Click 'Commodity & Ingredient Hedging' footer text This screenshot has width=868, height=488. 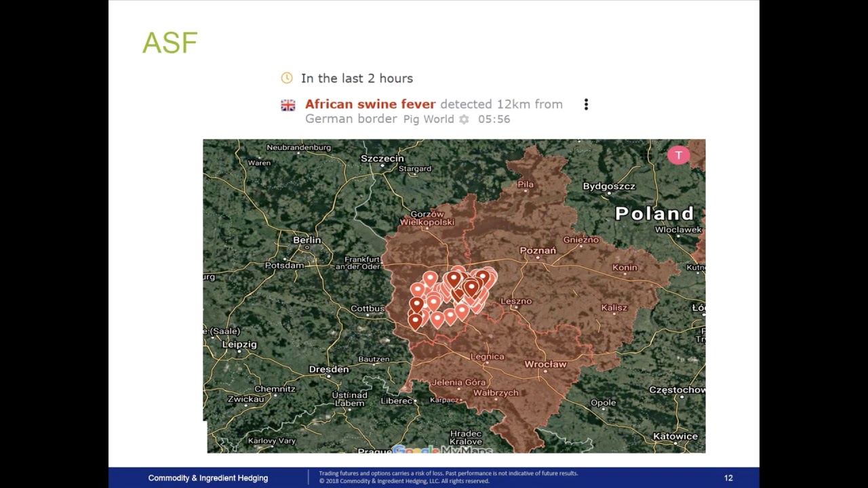click(x=208, y=478)
